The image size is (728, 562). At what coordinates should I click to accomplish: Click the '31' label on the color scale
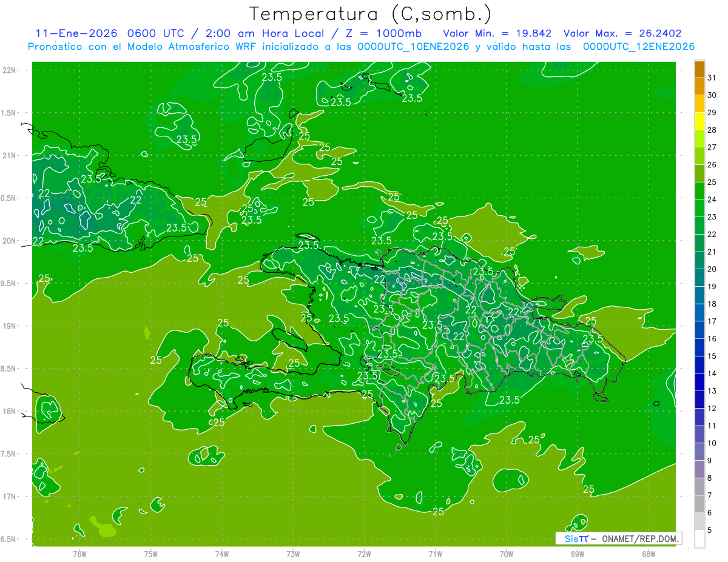point(712,78)
